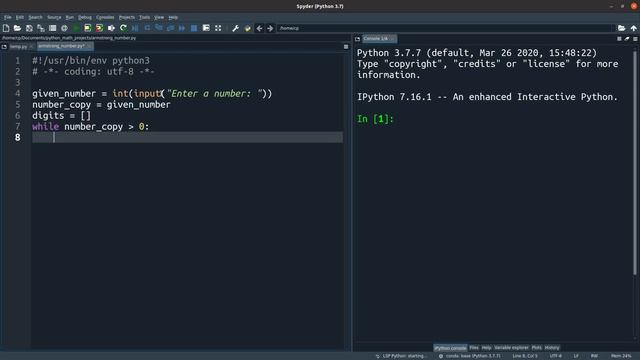Maximize the current pane
Viewport: 640px width, 360px height.
pos(206,28)
